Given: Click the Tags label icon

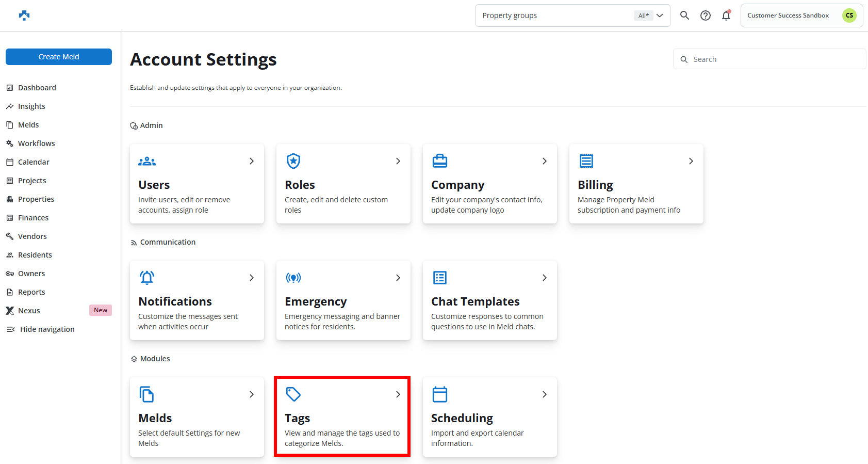Looking at the screenshot, I should (x=293, y=394).
